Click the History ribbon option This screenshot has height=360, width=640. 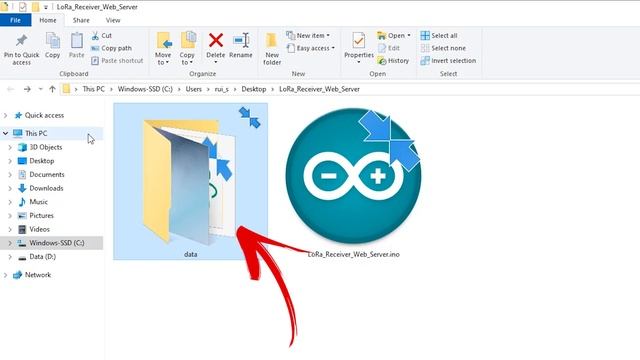[393, 60]
